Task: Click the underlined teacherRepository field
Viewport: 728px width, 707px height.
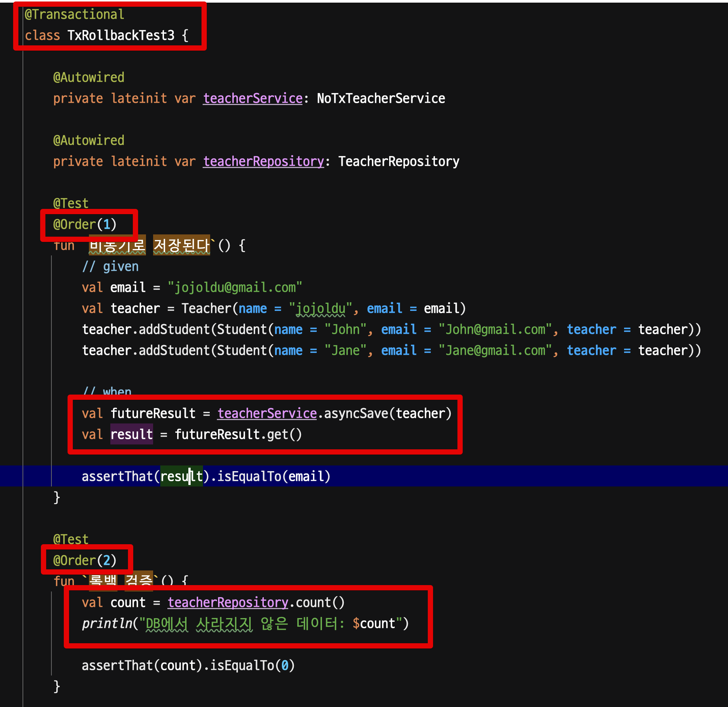Action: [263, 161]
